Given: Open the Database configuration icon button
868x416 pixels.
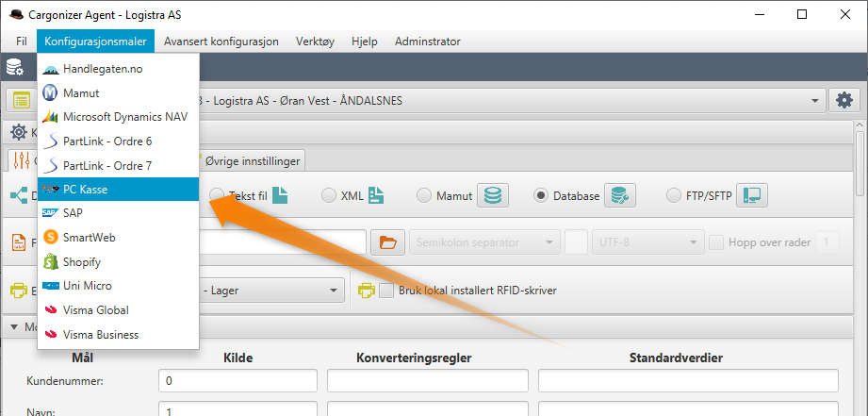Looking at the screenshot, I should (619, 195).
